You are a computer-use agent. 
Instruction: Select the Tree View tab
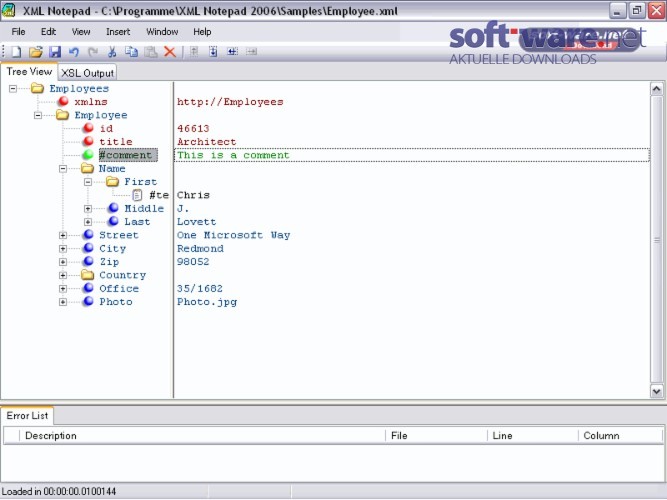coord(29,71)
